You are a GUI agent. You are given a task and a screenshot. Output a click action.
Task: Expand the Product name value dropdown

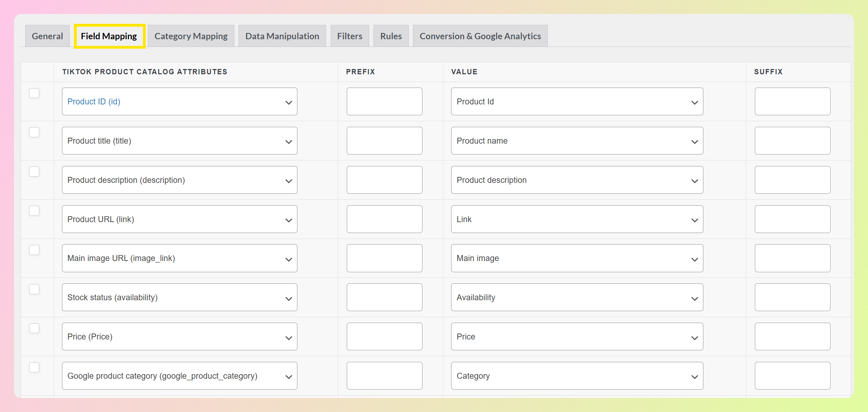pyautogui.click(x=577, y=141)
